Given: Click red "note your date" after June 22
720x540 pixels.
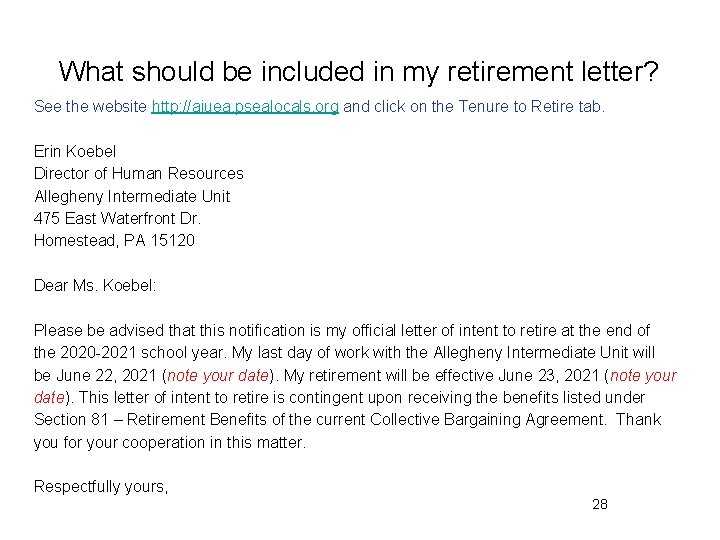Looking at the screenshot, I should (218, 375).
